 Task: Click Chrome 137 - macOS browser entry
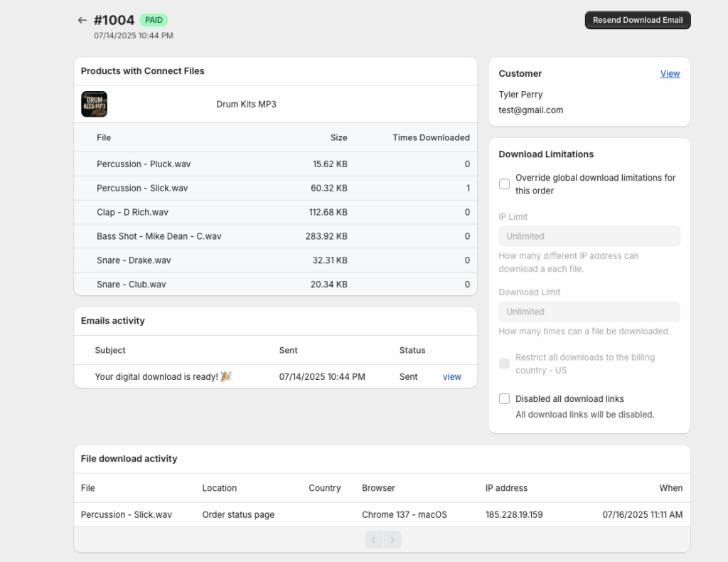pyautogui.click(x=405, y=514)
